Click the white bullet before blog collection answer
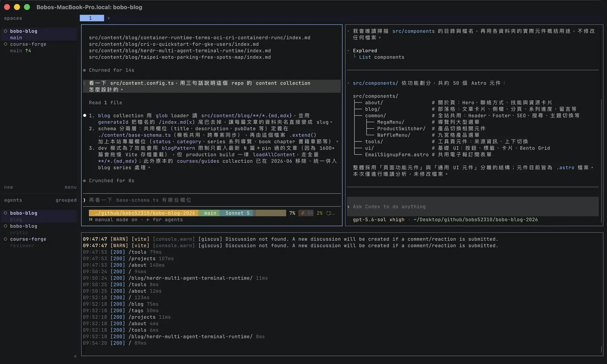The width and height of the screenshot is (607, 364). tap(85, 116)
